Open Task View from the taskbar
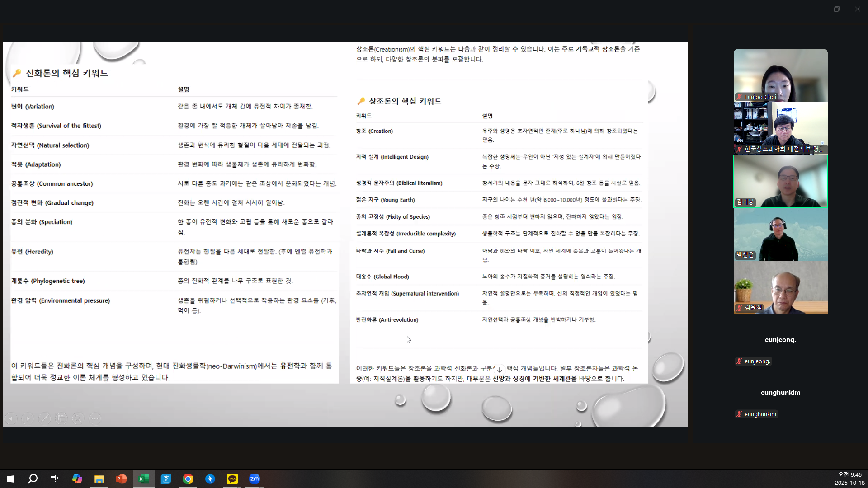The image size is (868, 488). (54, 479)
